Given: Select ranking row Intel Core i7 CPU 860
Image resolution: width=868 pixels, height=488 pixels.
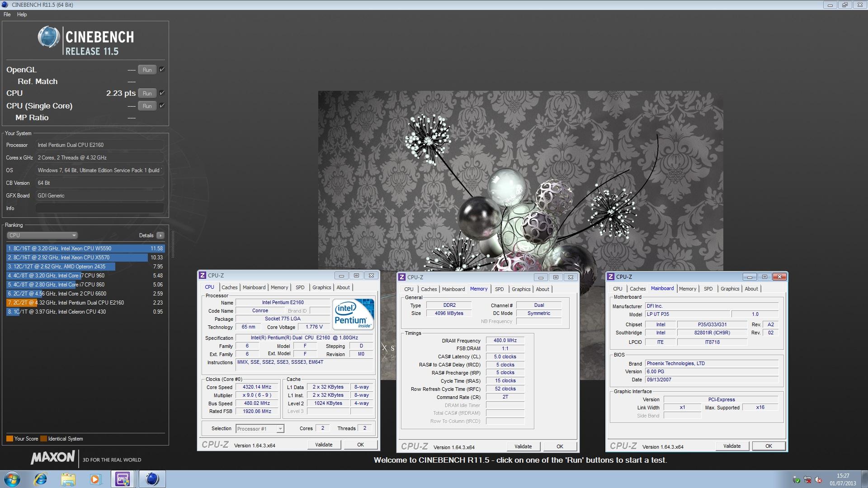Looking at the screenshot, I should tap(85, 285).
